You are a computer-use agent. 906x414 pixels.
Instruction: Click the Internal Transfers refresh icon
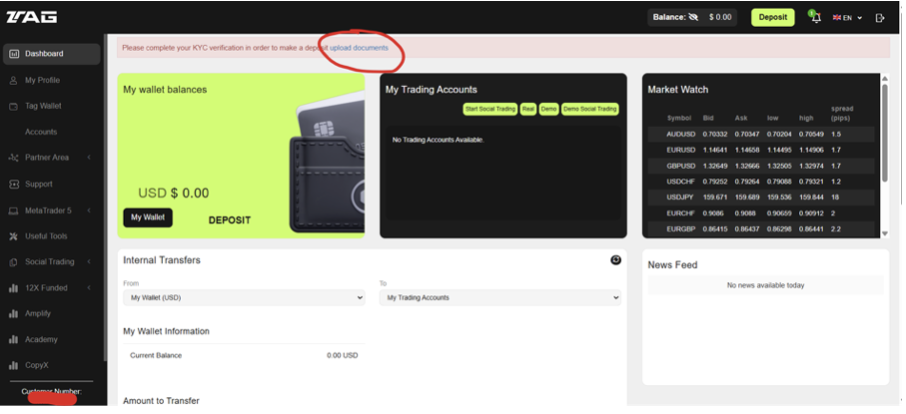tap(615, 260)
